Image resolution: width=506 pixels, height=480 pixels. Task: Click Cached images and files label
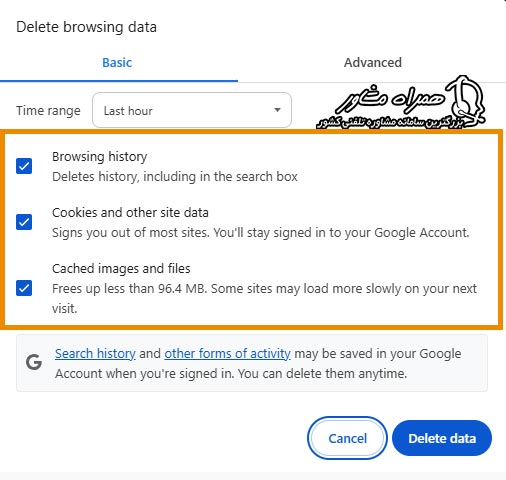121,269
